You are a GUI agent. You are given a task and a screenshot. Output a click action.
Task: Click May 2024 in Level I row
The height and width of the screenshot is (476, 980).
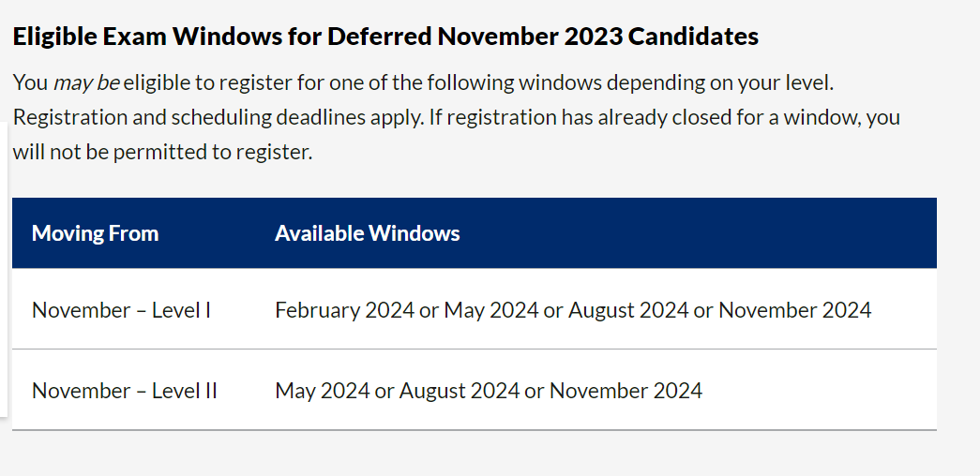pos(491,310)
